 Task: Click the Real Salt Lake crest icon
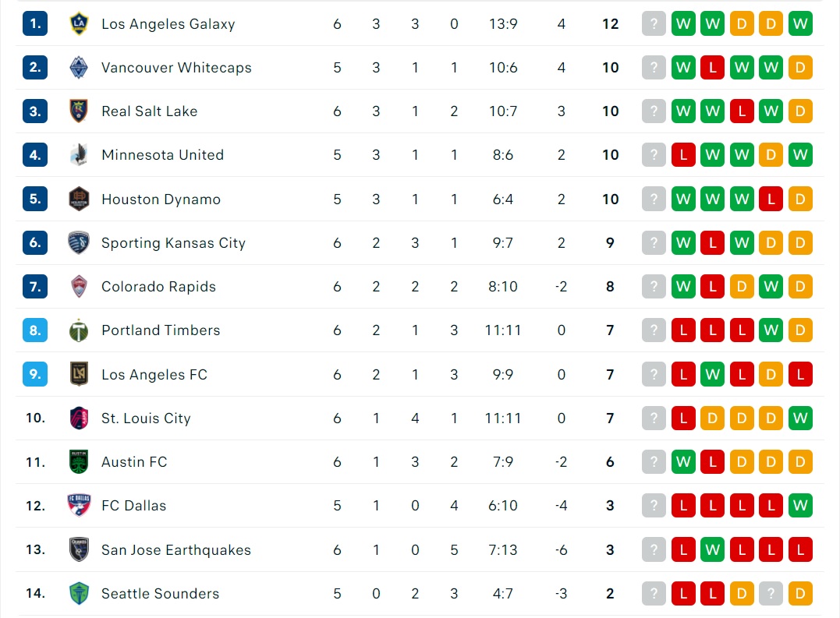point(79,111)
